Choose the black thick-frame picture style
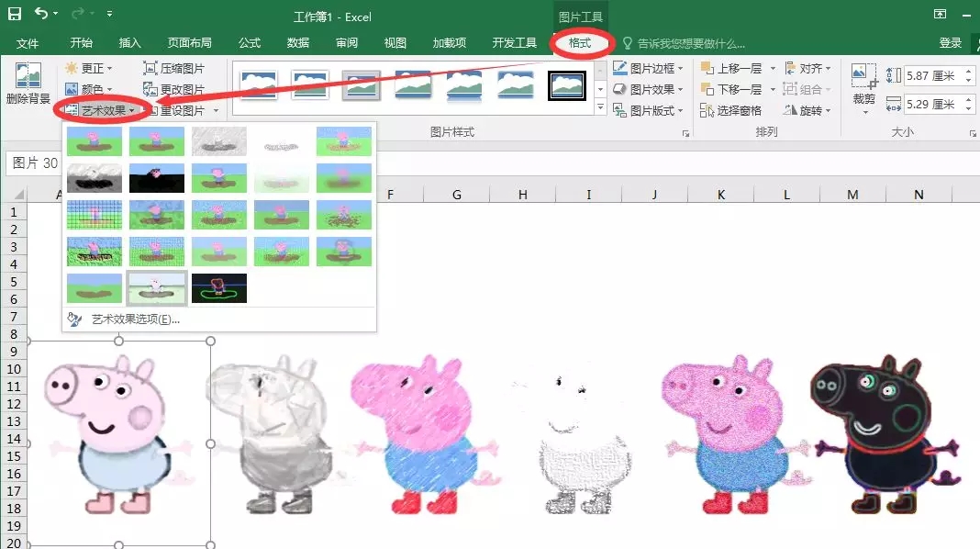The image size is (980, 549). tap(567, 85)
